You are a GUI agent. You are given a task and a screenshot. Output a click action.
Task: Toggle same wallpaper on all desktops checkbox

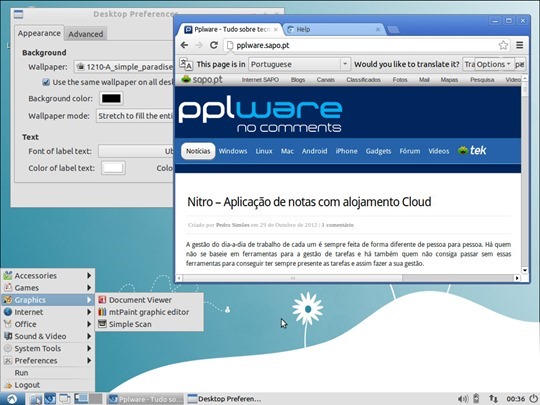[46, 82]
